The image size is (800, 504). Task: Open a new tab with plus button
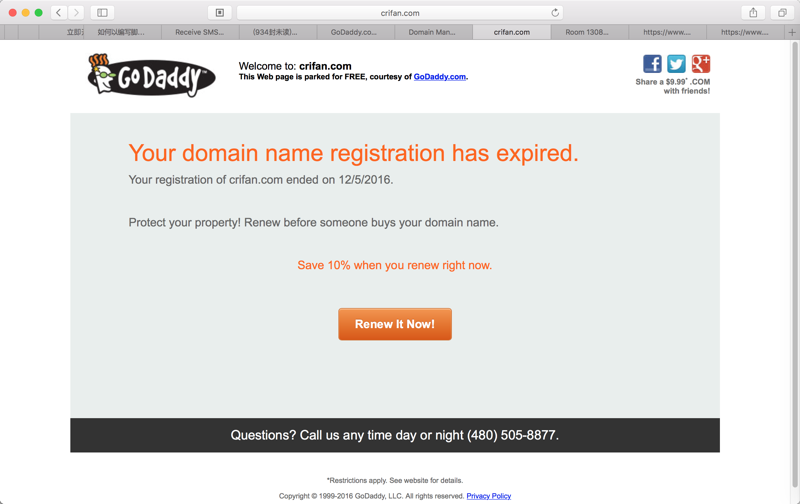[x=792, y=32]
